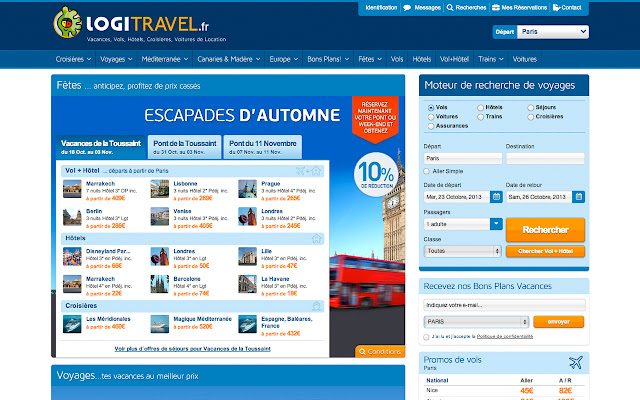This screenshot has width=640, height=400.
Task: Expand the Croisières navigation menu
Action: [x=73, y=59]
